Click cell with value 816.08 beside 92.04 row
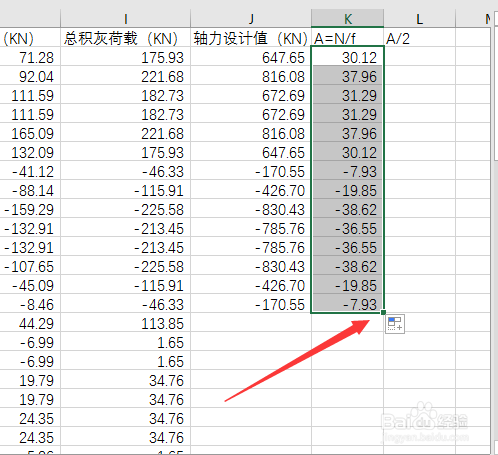 [x=251, y=75]
